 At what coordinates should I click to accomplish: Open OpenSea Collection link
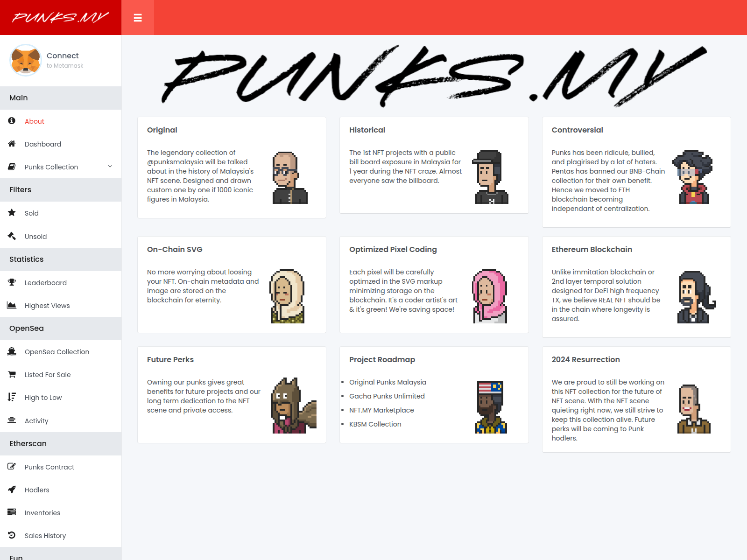[x=61, y=352]
